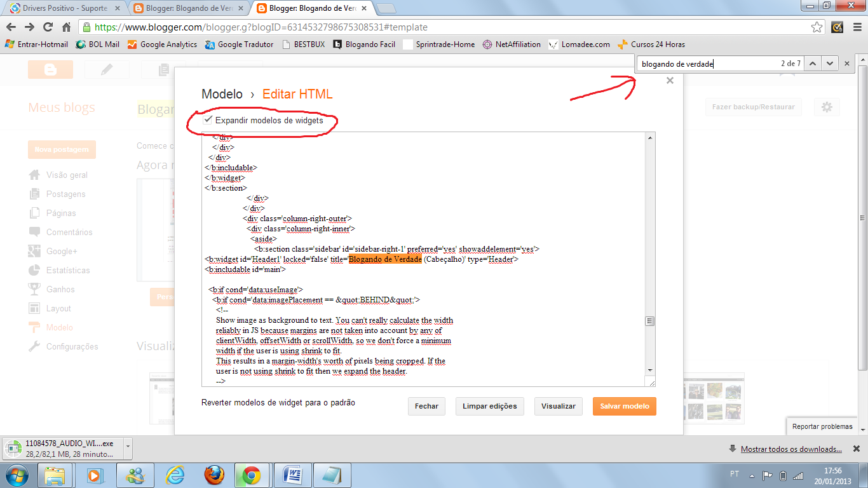Screen dimensions: 868x488
Task: Open Internet Explorer from taskbar
Action: tap(175, 475)
